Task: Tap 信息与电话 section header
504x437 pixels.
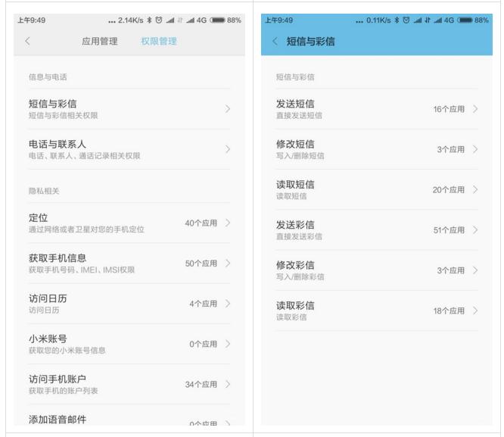Action: pyautogui.click(x=48, y=77)
